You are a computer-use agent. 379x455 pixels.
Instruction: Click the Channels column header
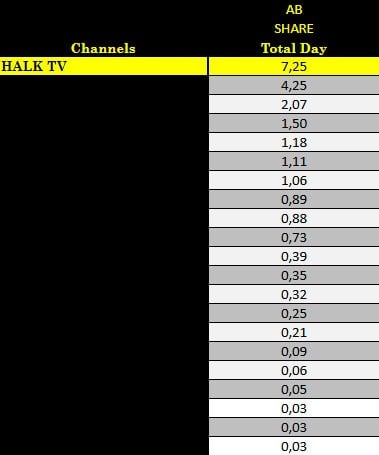[103, 48]
